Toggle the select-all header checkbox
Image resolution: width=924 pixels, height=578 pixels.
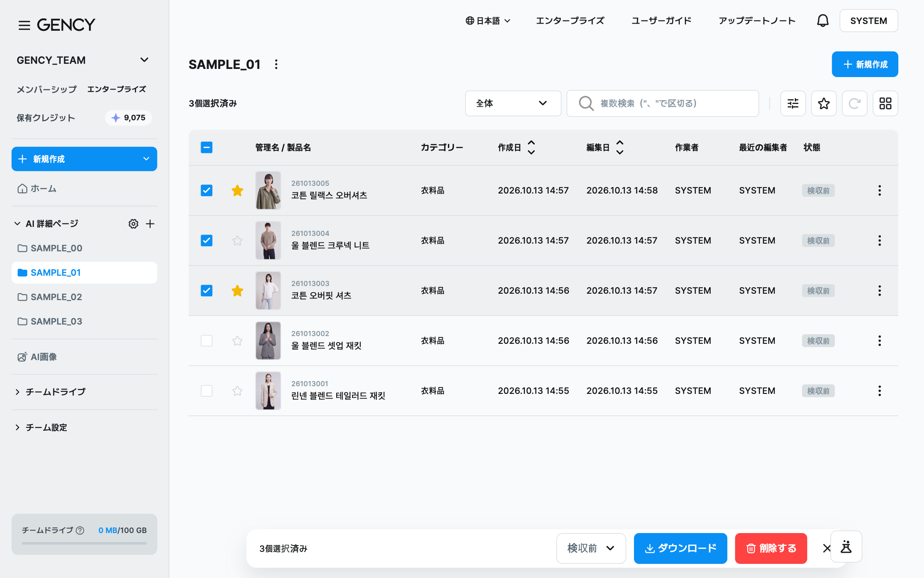[207, 147]
